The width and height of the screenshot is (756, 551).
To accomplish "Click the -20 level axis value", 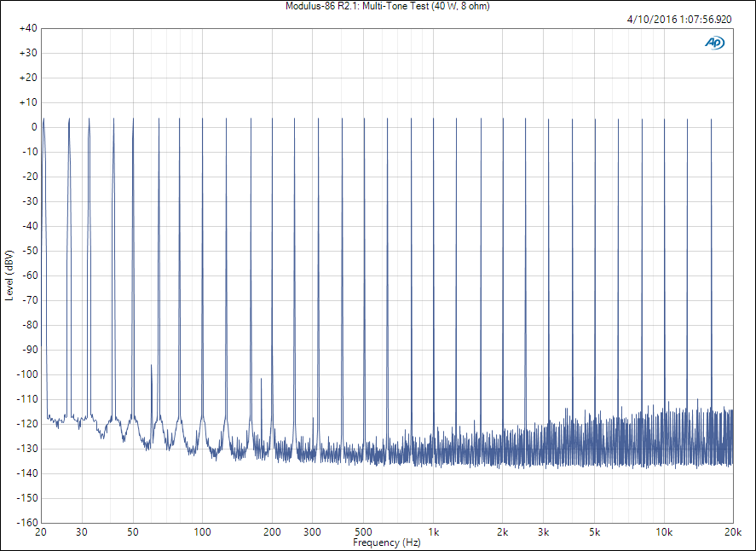I will pyautogui.click(x=30, y=177).
